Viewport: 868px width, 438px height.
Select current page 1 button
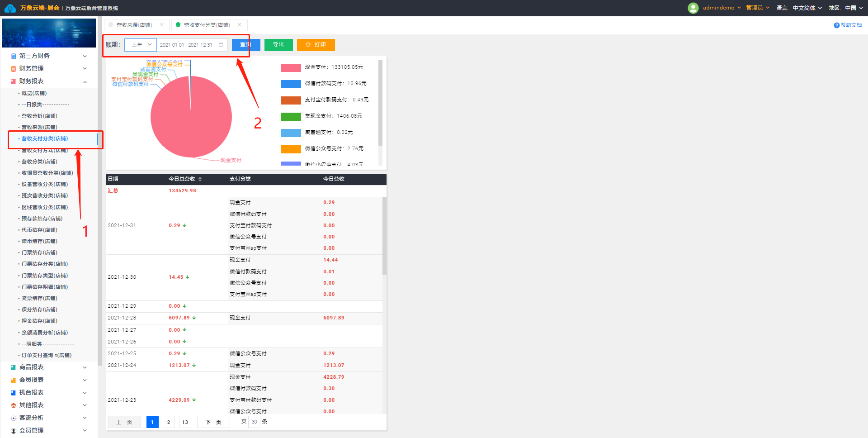(x=152, y=422)
